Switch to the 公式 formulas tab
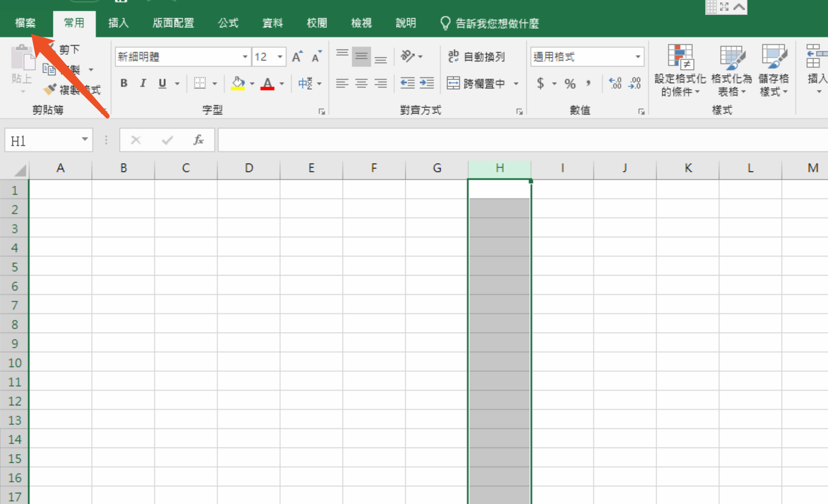The width and height of the screenshot is (828, 504). pyautogui.click(x=228, y=23)
